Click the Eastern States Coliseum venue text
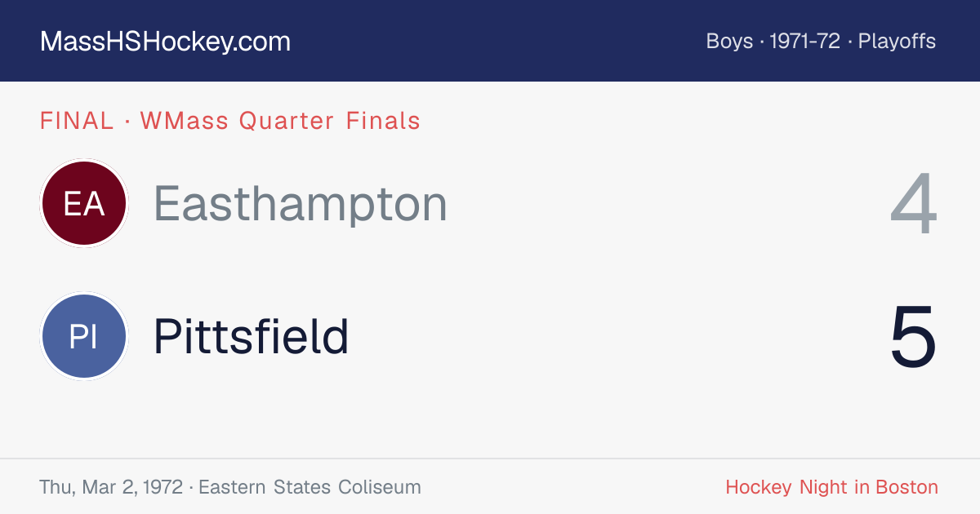 (x=310, y=487)
